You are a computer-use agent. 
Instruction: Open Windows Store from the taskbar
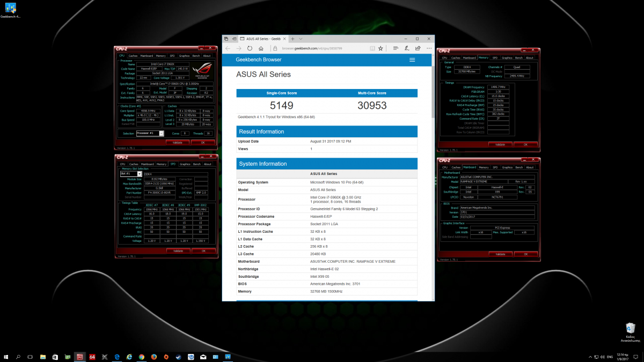pos(55,357)
